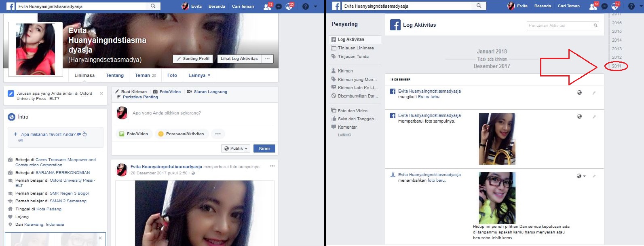Image resolution: width=644 pixels, height=246 pixels.
Task: Open help question mark in right window
Action: (x=631, y=6)
